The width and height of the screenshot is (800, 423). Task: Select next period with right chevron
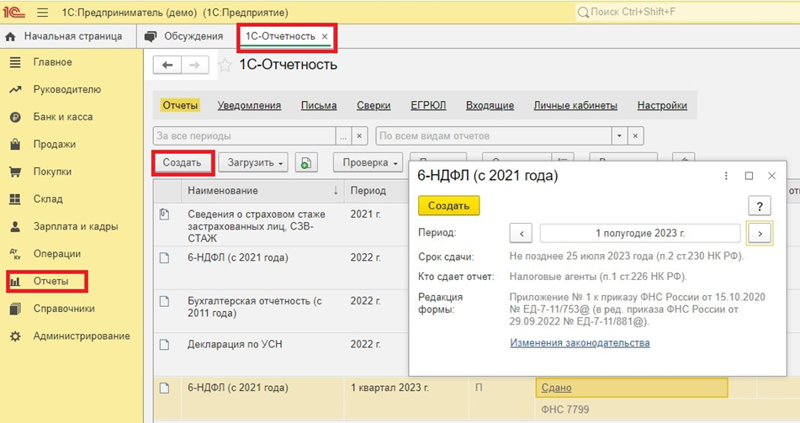(760, 234)
